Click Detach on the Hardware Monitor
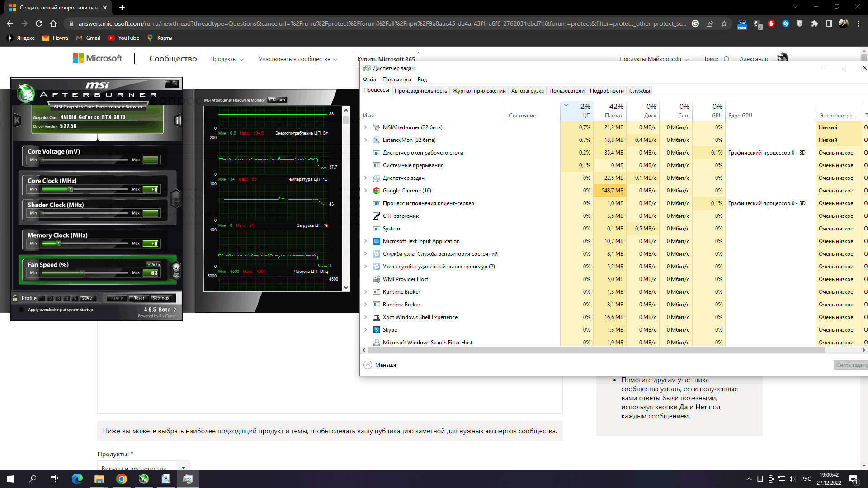 [x=277, y=100]
